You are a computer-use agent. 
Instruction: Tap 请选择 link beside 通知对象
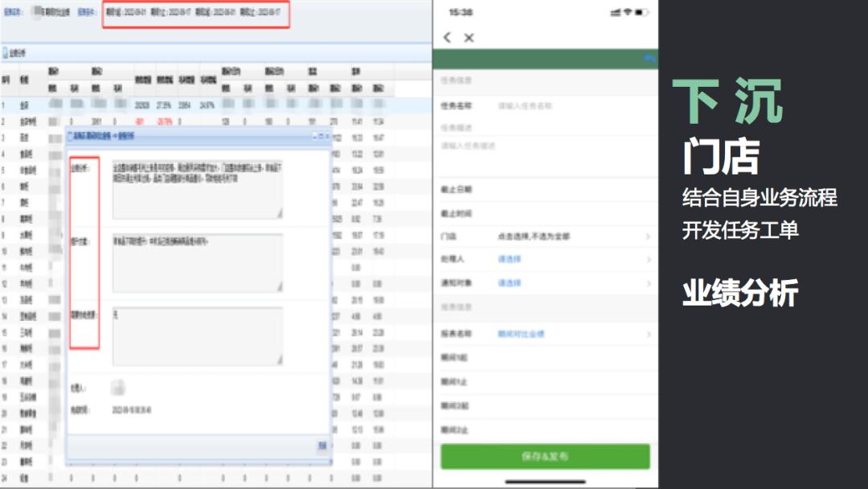click(x=510, y=283)
